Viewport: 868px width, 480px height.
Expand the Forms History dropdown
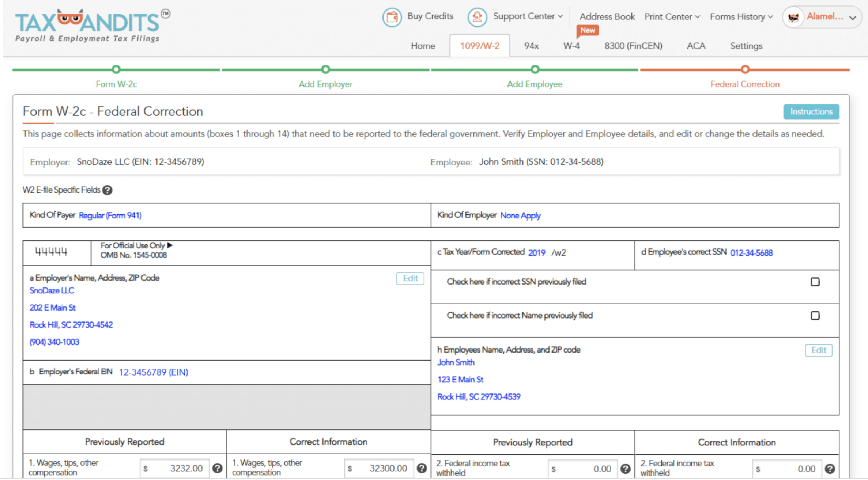tap(741, 17)
